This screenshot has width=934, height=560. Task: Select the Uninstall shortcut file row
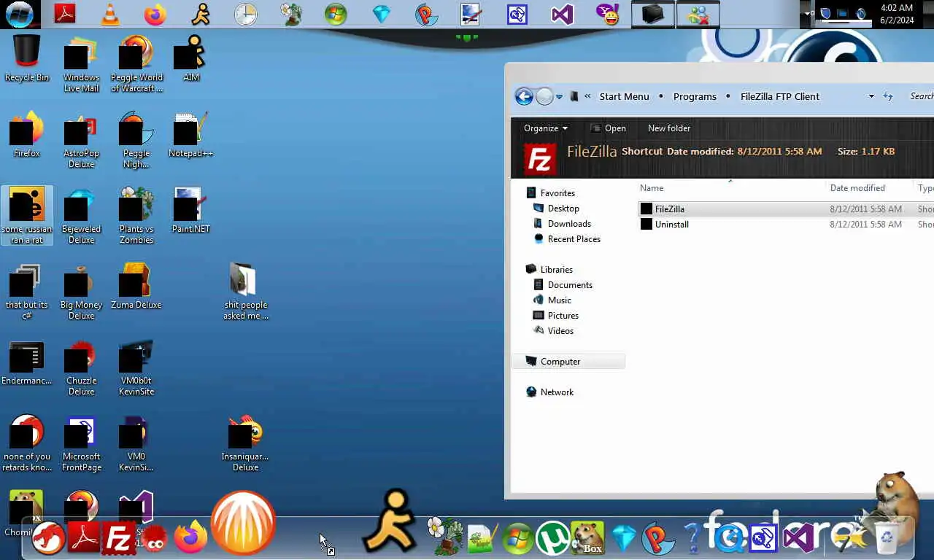[x=785, y=225]
